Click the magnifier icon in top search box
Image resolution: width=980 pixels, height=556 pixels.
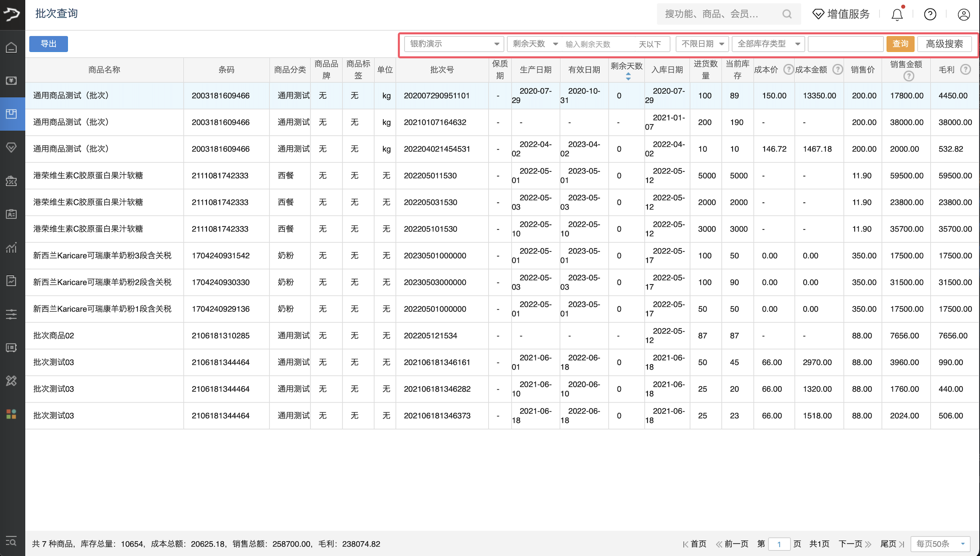787,14
